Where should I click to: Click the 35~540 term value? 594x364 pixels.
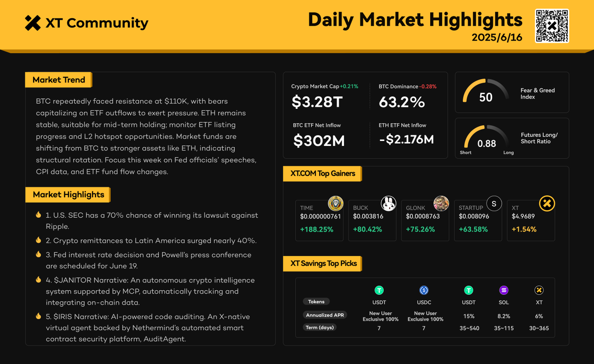pyautogui.click(x=468, y=328)
